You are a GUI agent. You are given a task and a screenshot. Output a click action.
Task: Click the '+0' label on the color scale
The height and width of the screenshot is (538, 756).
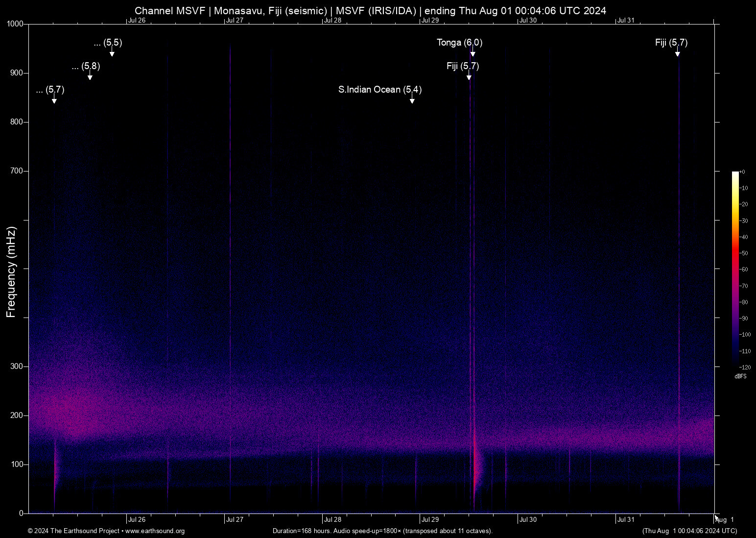click(742, 172)
